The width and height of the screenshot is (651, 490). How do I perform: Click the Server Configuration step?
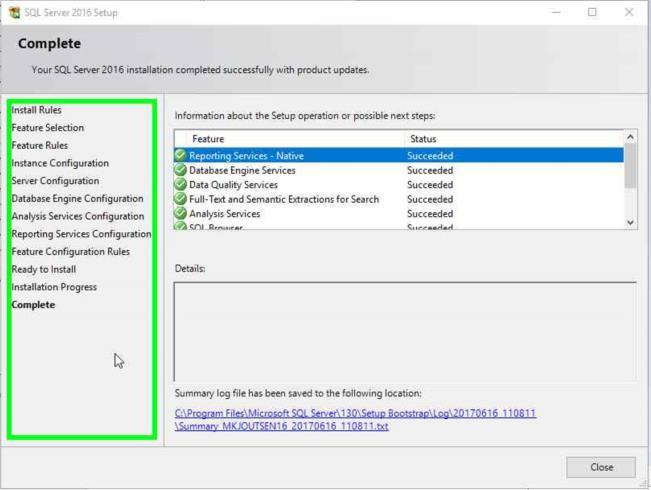(55, 181)
